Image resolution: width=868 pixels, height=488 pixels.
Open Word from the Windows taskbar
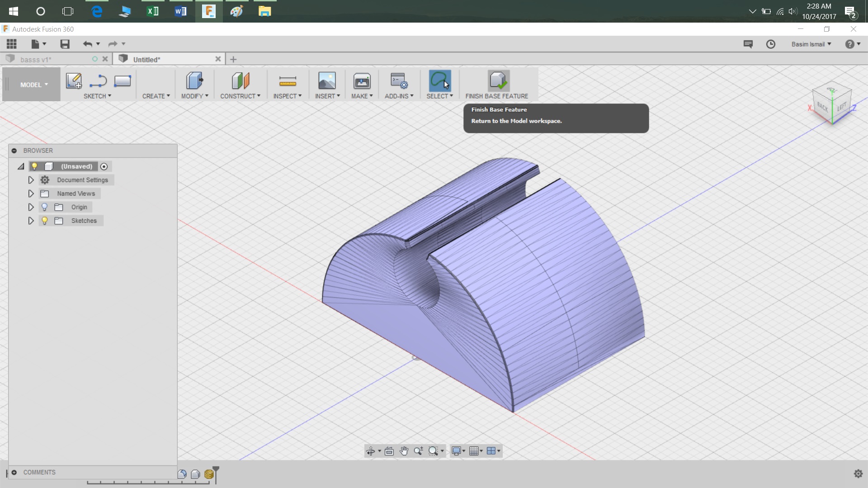(x=180, y=11)
